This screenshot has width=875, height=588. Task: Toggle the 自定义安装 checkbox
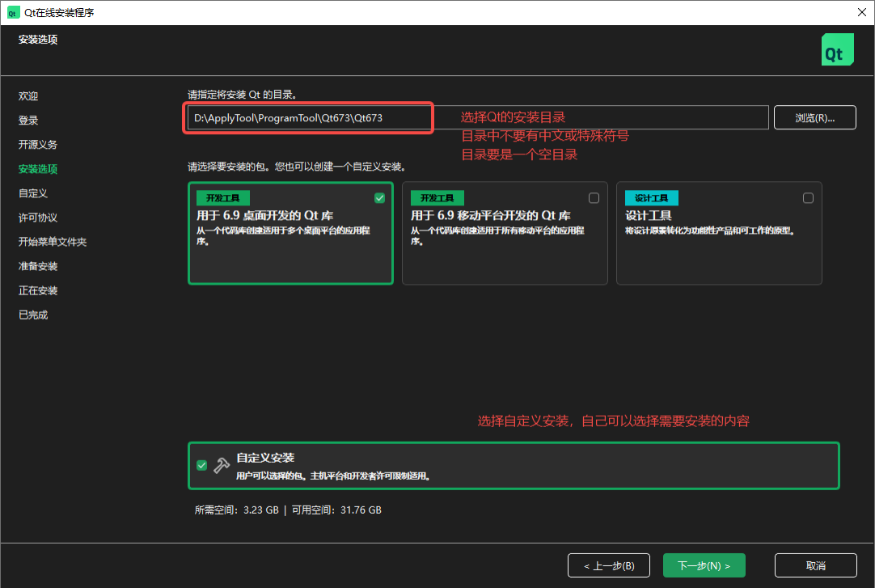pos(202,465)
